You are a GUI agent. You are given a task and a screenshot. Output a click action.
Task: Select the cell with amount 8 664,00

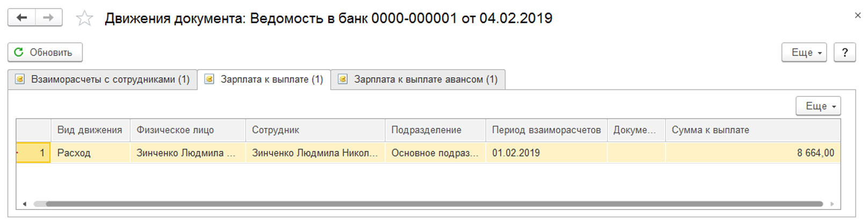[753, 153]
